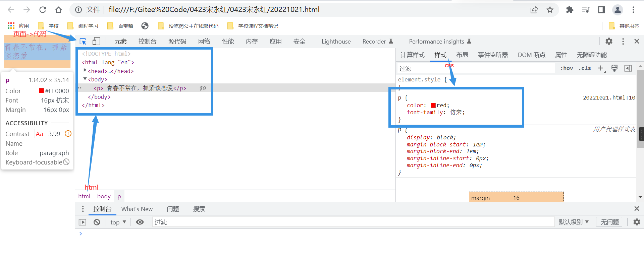
Task: Open the media control icon
Action: point(586,10)
